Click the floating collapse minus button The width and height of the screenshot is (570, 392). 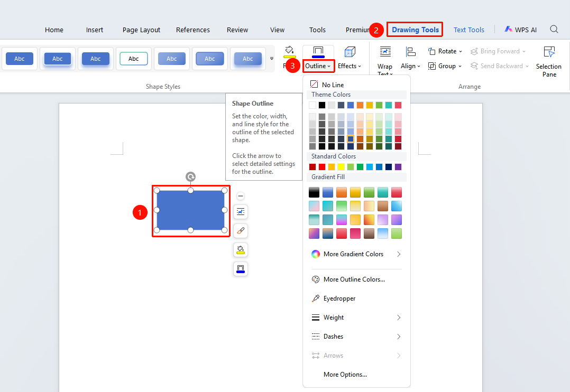point(240,196)
